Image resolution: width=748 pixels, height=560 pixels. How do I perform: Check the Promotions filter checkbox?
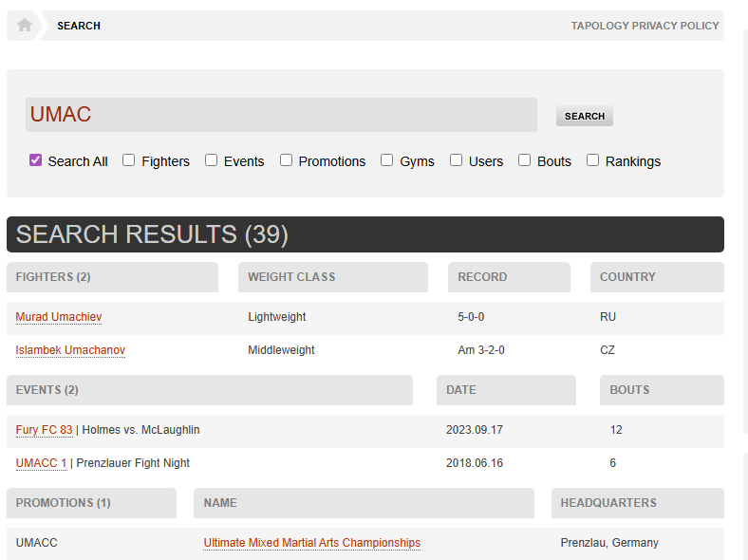click(286, 160)
